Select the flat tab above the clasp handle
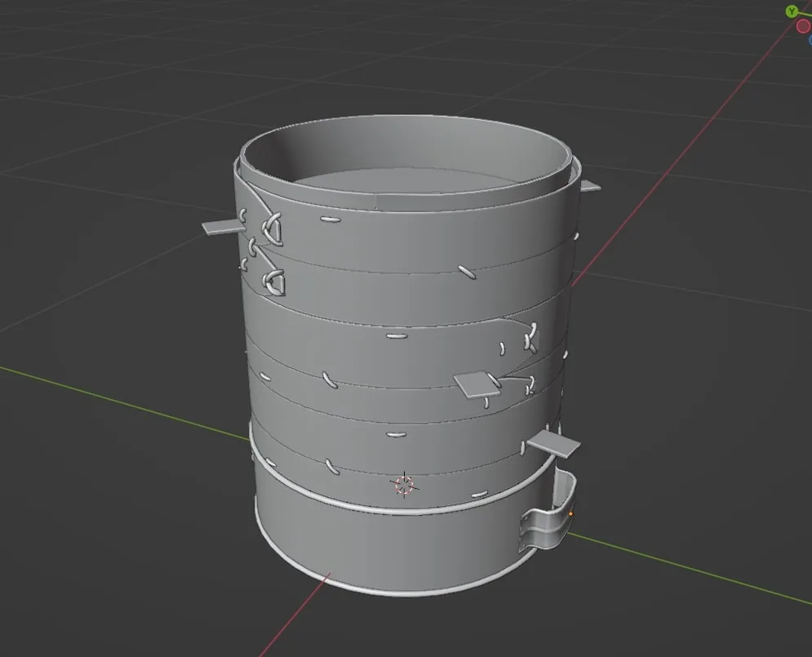The image size is (812, 657). (553, 444)
